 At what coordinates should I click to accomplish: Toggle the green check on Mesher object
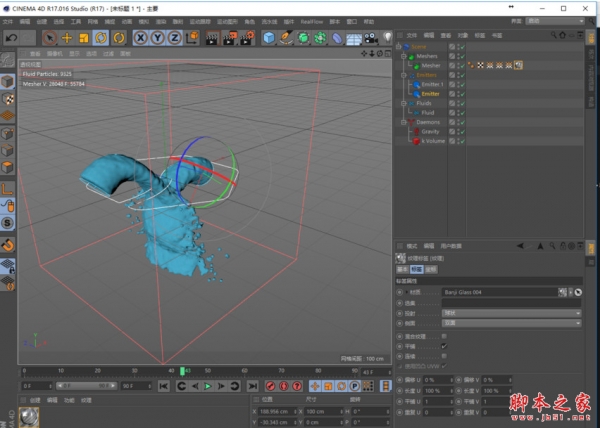click(x=461, y=65)
